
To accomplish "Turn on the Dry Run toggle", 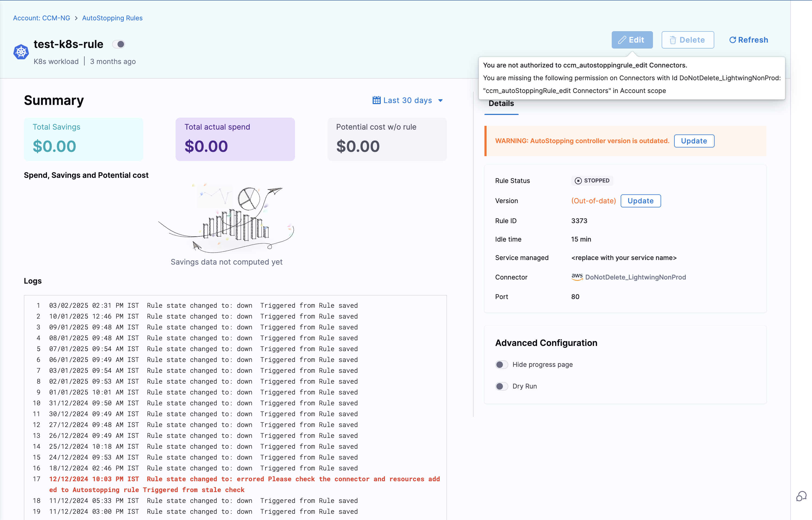I will pos(502,386).
